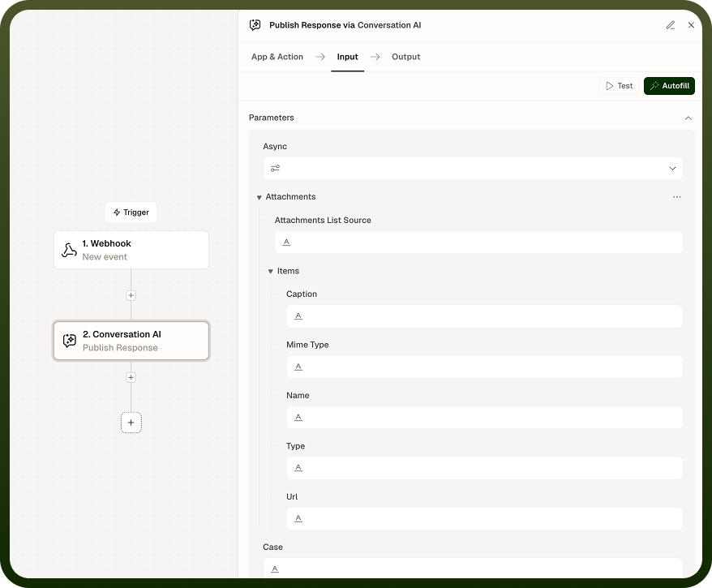
Task: Collapse the Parameters section chevron
Action: (x=688, y=118)
